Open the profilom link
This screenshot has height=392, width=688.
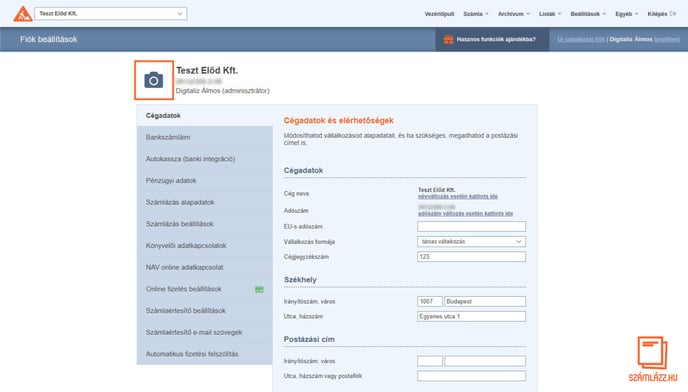[667, 40]
